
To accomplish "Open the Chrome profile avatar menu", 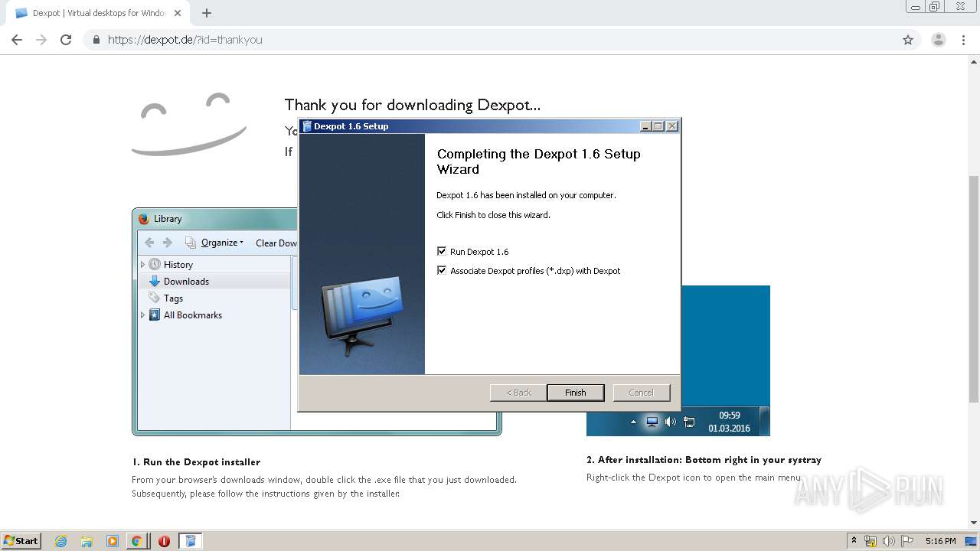I will [938, 40].
